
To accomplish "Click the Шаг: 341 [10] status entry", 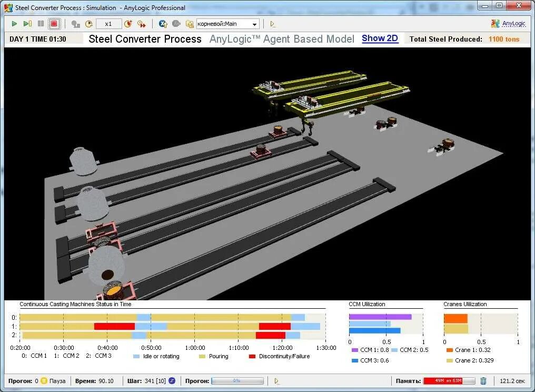I will (146, 381).
